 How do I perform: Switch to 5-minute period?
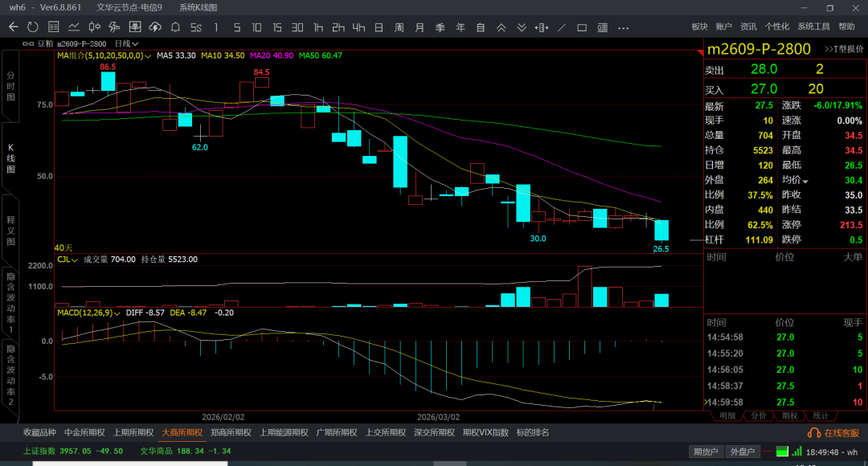pos(236,27)
